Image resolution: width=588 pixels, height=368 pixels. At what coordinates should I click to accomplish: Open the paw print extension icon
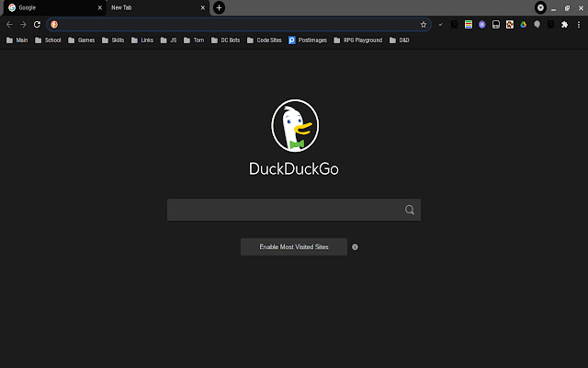510,25
